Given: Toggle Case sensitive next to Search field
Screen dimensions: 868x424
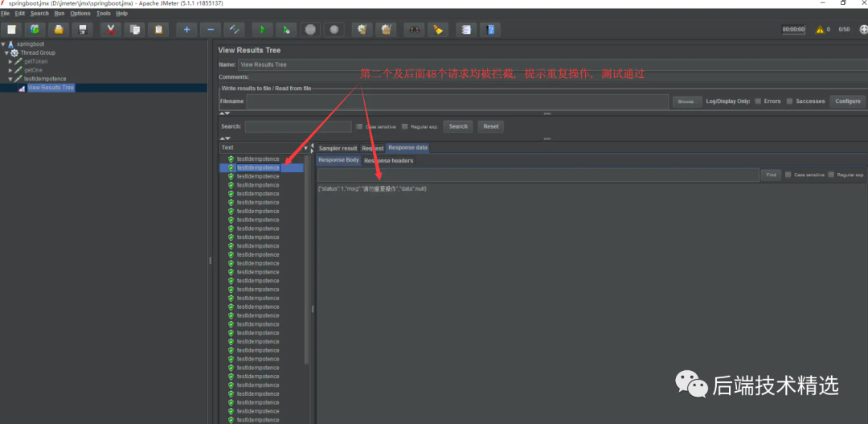Looking at the screenshot, I should 359,126.
